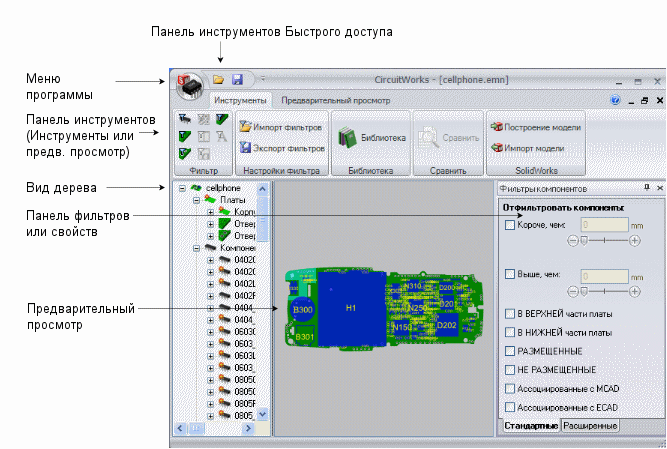
Task: Expand the 0603L component node
Action: 211,355
